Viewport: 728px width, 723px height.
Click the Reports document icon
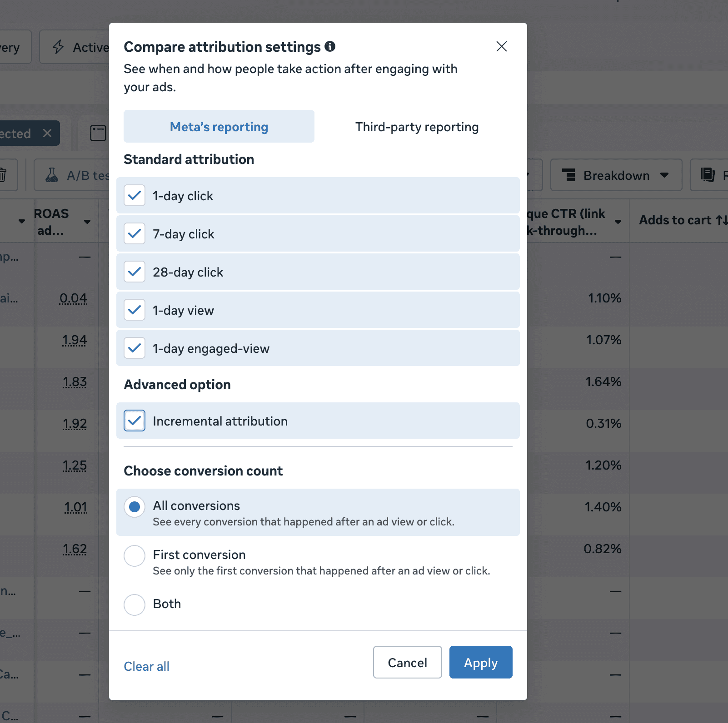click(708, 175)
